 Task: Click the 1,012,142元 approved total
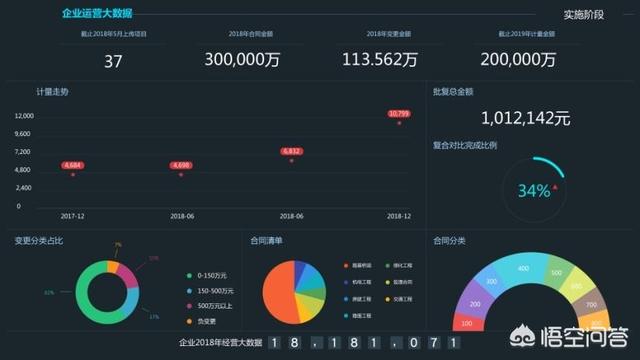point(525,118)
